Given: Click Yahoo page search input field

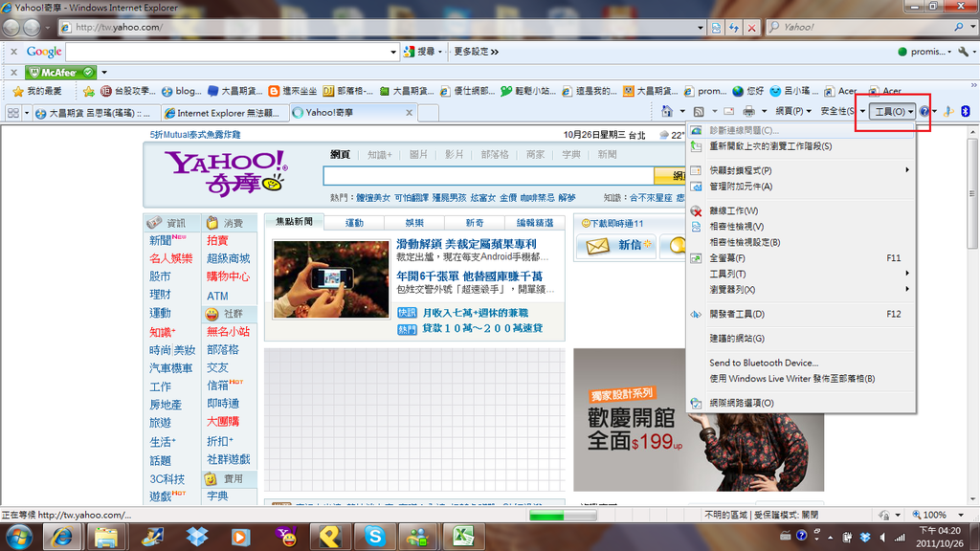Looking at the screenshot, I should (x=488, y=176).
